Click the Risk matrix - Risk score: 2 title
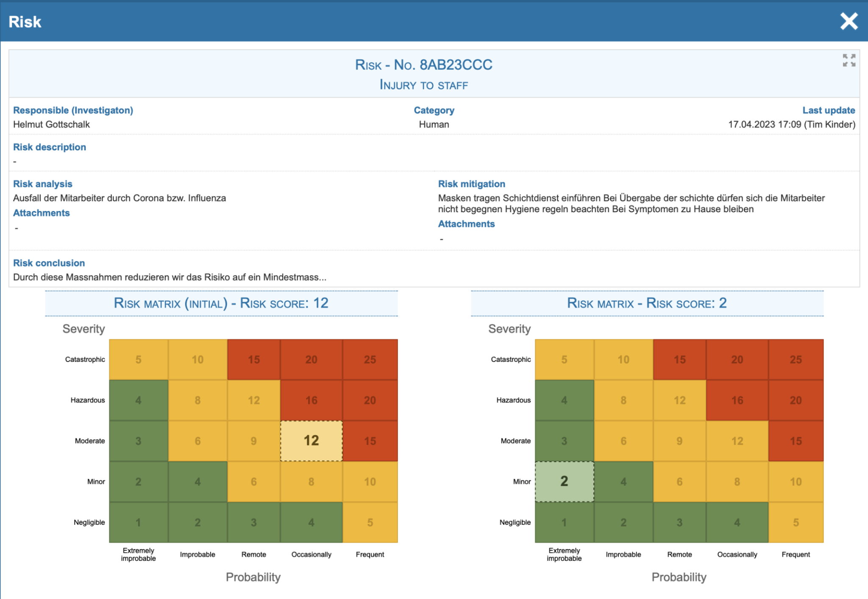This screenshot has height=599, width=868. 647,303
